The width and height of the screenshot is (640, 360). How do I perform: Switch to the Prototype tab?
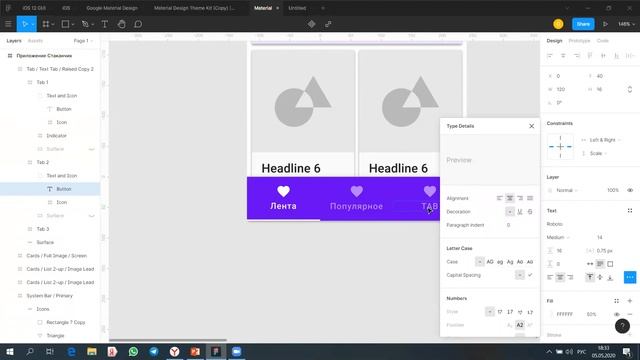click(579, 41)
